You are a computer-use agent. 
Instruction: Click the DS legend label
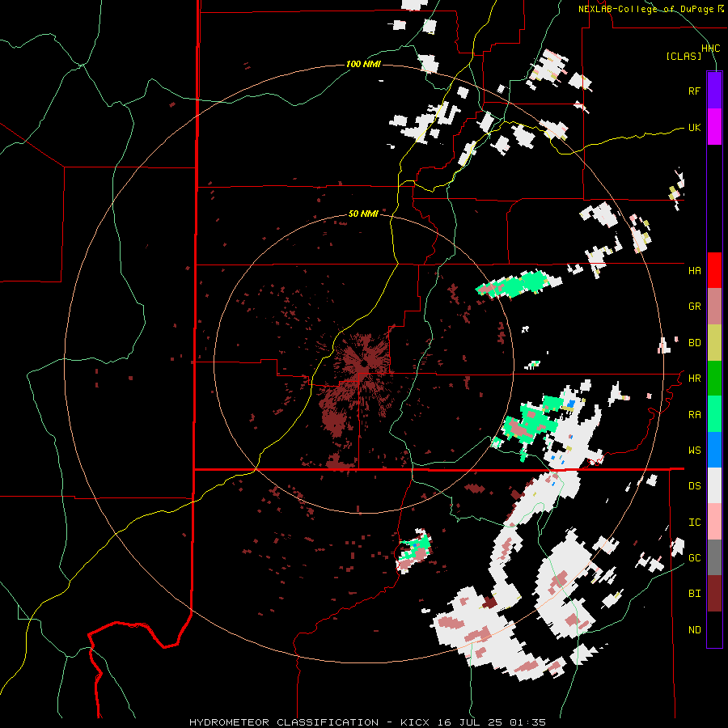pyautogui.click(x=694, y=486)
